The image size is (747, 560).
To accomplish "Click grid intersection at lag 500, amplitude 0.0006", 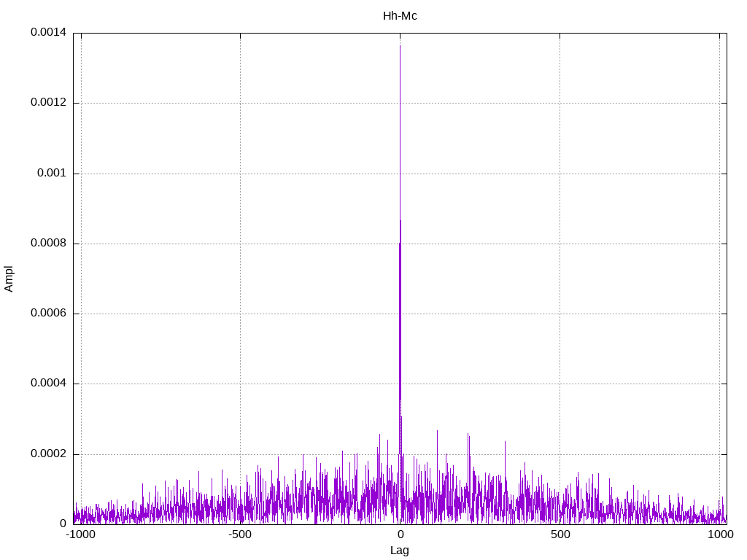I will pos(560,314).
